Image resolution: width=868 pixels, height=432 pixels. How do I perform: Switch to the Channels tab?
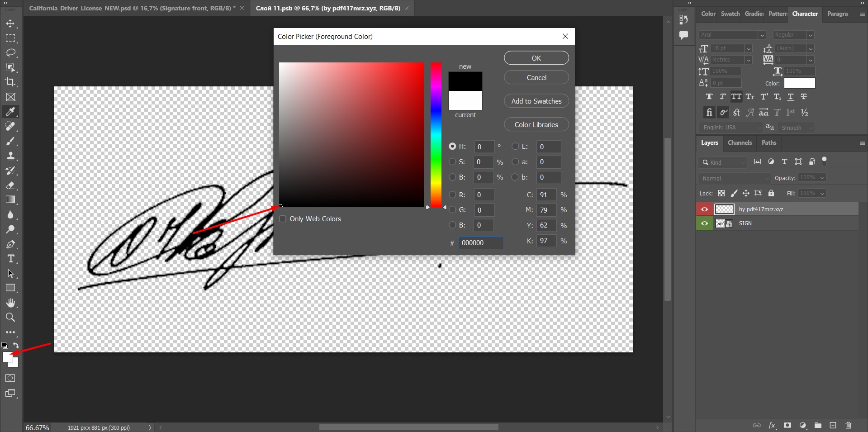tap(740, 142)
